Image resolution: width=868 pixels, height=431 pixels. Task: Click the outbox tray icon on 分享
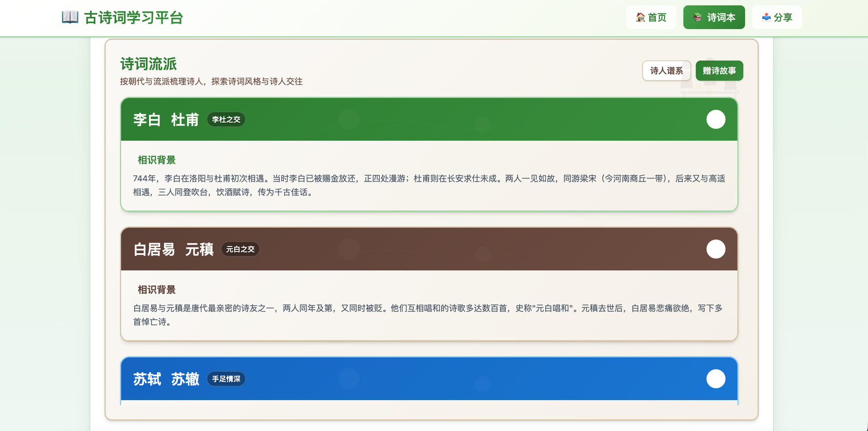766,17
